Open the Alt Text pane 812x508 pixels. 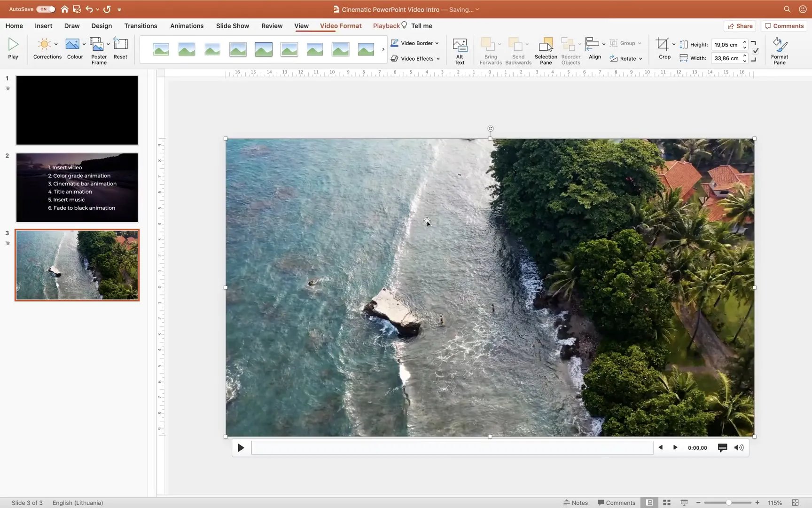click(x=459, y=49)
